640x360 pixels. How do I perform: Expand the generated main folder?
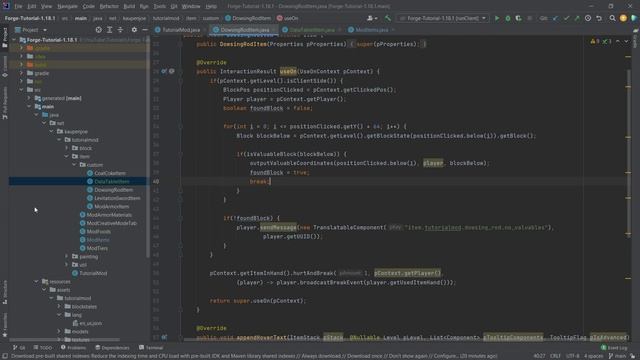[x=29, y=98]
